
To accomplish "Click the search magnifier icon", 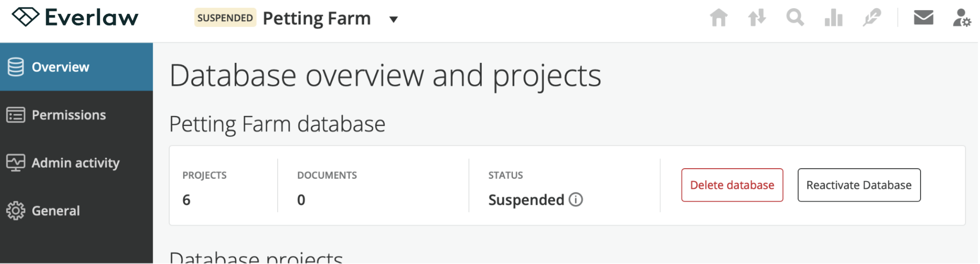I will click(x=795, y=18).
